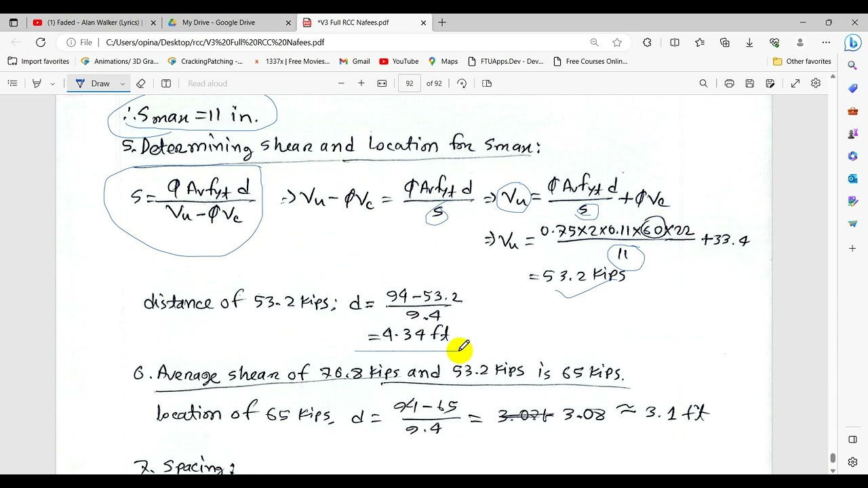This screenshot has width=868, height=488.
Task: Add this page to favorites star
Action: pyautogui.click(x=617, y=42)
